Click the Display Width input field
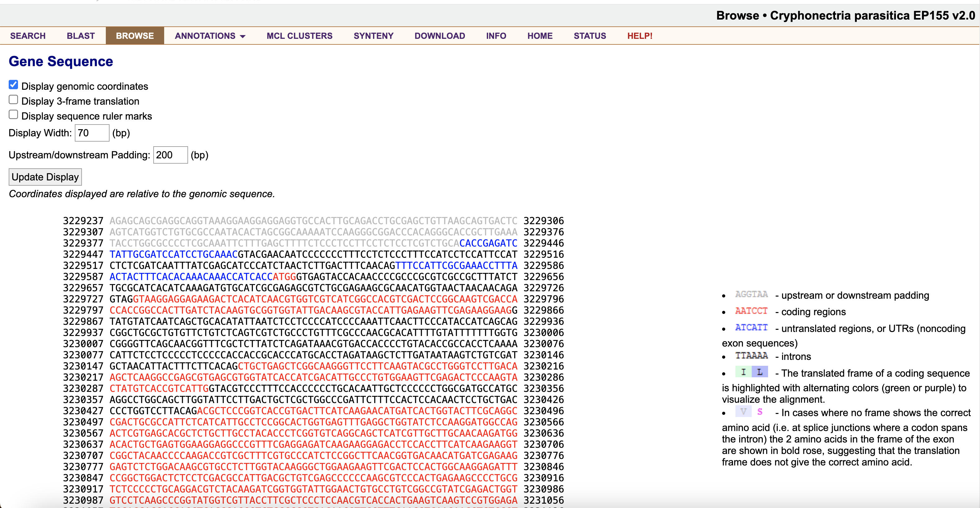 click(x=92, y=133)
